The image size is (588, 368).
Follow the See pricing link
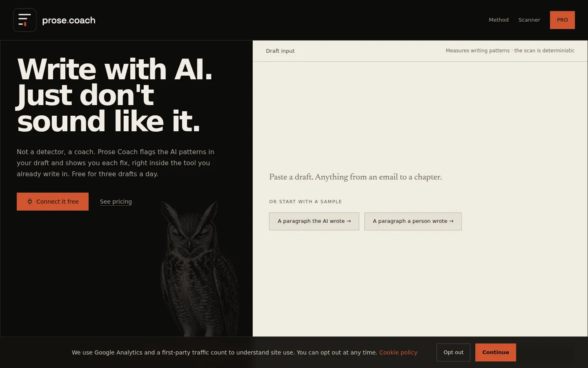click(116, 202)
